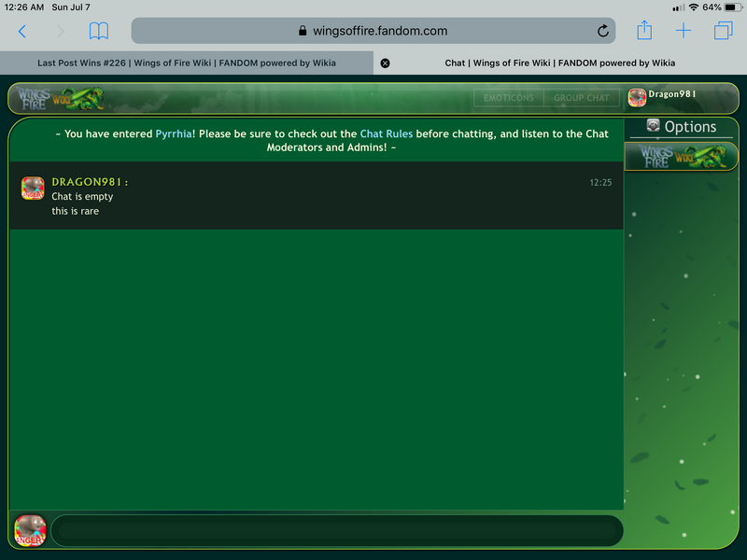
Task: Switch to the Last Post Wins #226 tab
Action: [x=187, y=63]
